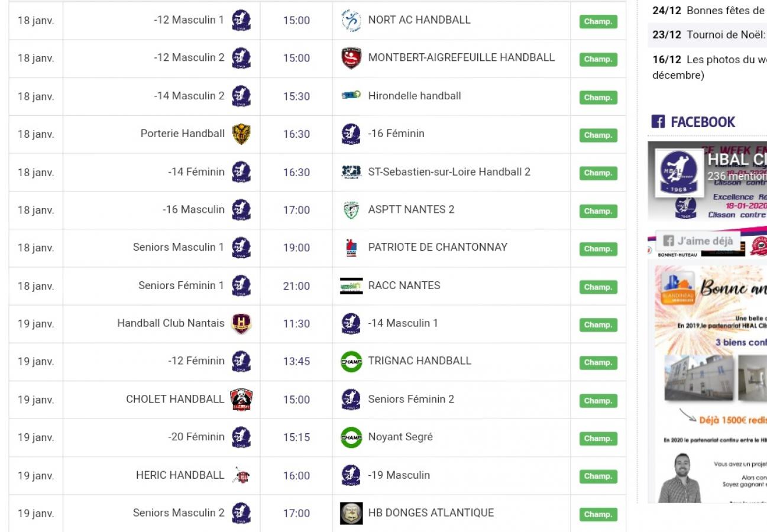Click the ASPTT NANTES 2 shield logo
The width and height of the screenshot is (767, 532).
[x=351, y=210]
